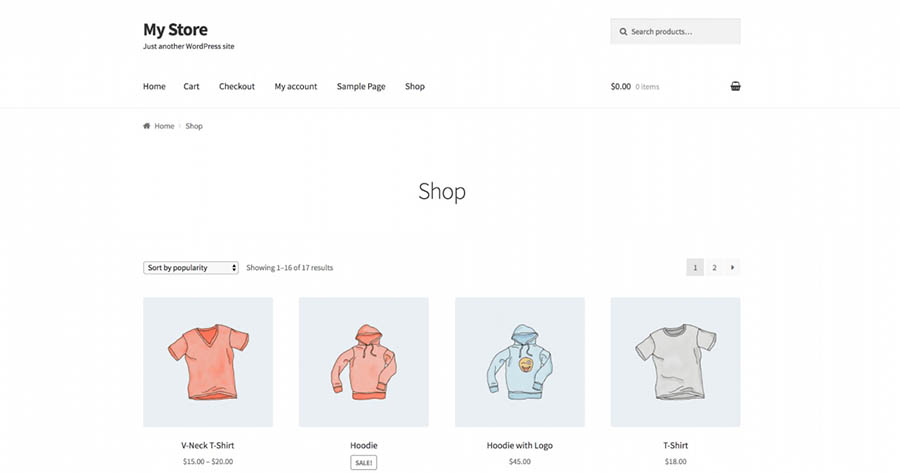This screenshot has width=900, height=473.
Task: Open the gray T-Shirt product title
Action: [x=675, y=445]
